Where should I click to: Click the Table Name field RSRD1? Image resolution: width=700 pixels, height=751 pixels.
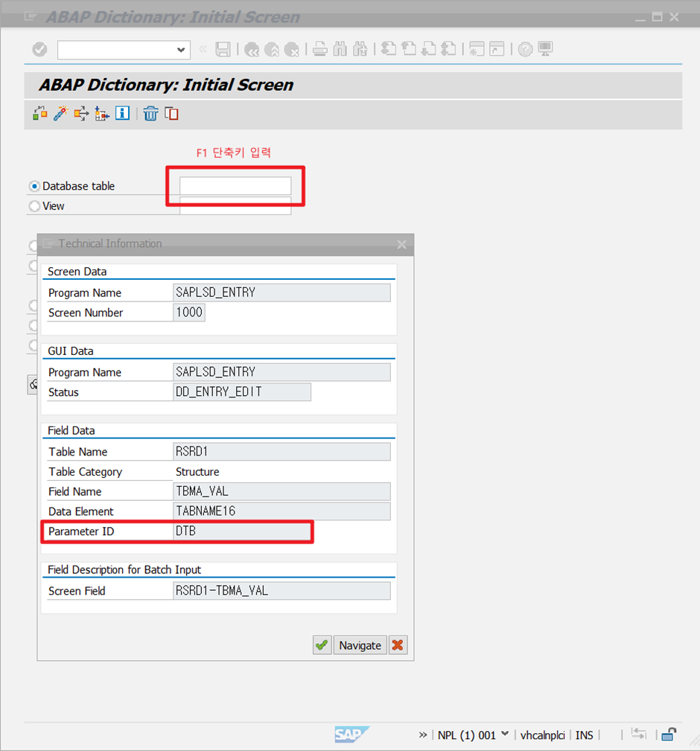[x=281, y=452]
